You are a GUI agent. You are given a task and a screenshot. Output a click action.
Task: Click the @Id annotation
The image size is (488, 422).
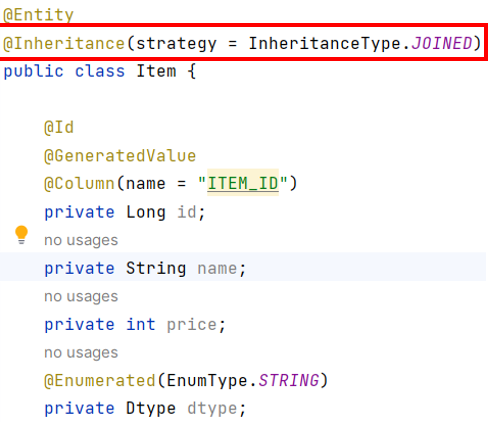click(x=59, y=128)
